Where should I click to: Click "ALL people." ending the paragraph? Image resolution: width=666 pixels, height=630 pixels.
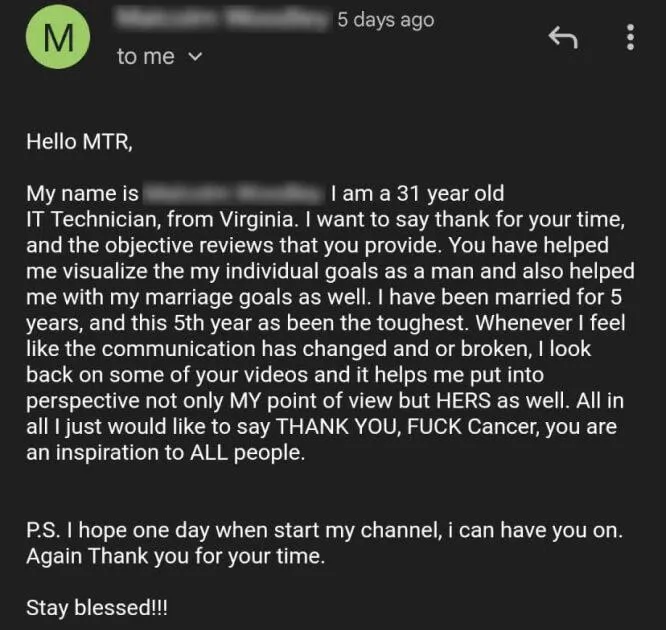pyautogui.click(x=247, y=453)
